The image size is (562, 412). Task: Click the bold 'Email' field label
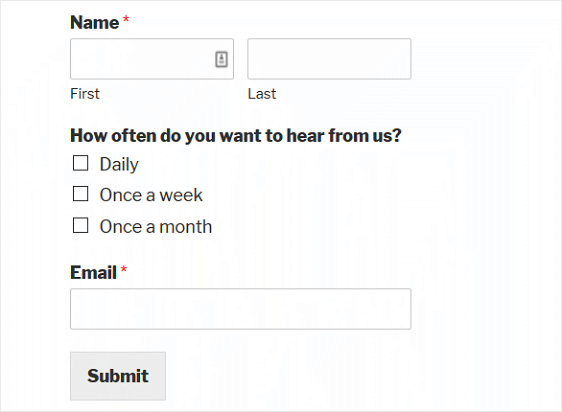94,273
